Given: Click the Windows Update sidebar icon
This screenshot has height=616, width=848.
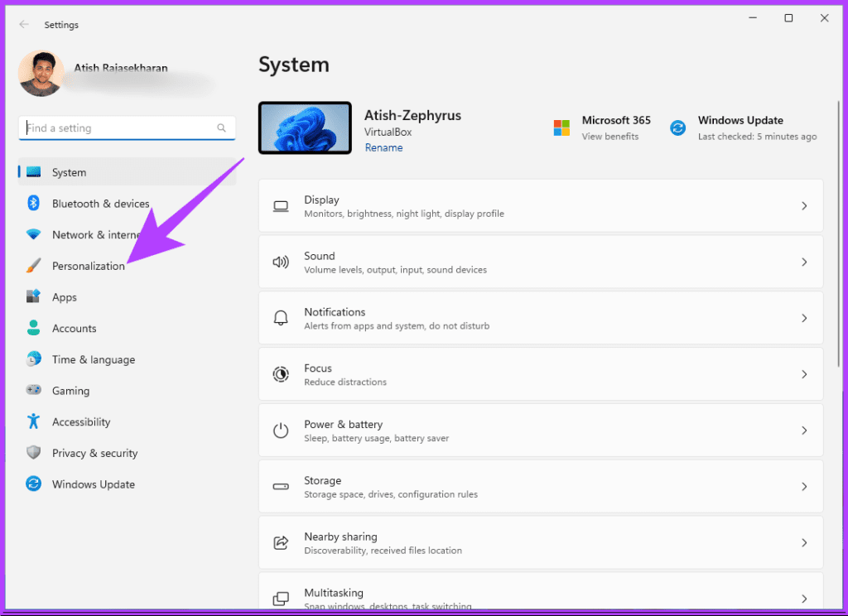Looking at the screenshot, I should coord(33,484).
